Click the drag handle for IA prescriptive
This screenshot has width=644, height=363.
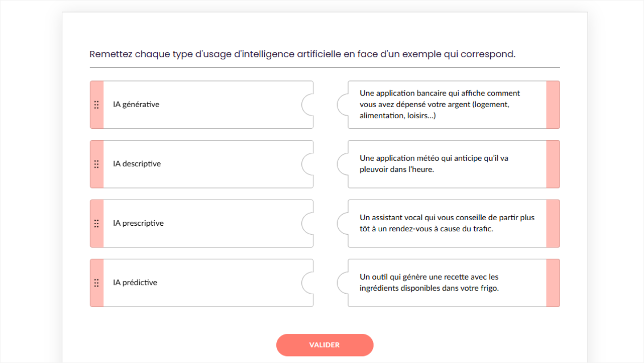pos(96,223)
